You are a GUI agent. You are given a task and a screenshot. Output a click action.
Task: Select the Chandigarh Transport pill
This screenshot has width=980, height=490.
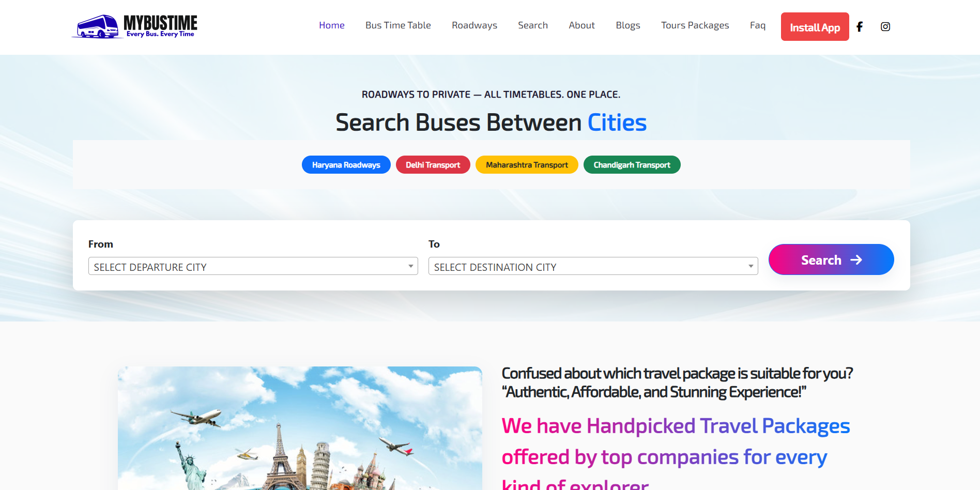point(632,165)
